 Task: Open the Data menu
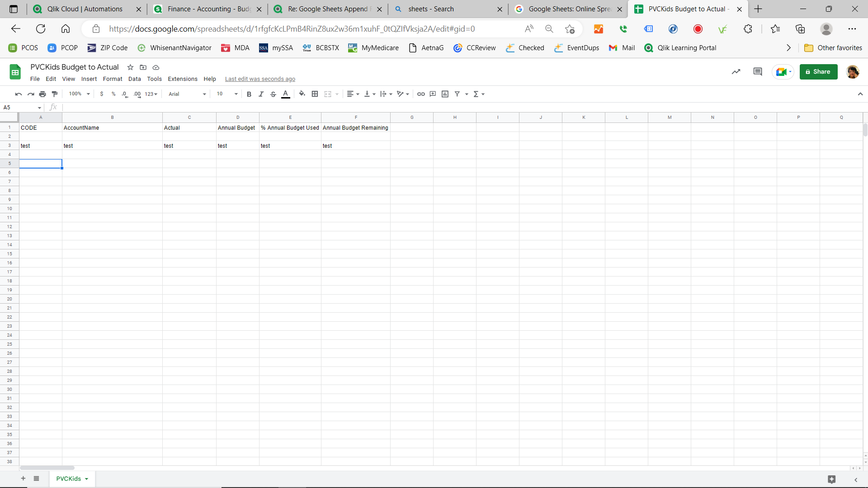pos(135,79)
